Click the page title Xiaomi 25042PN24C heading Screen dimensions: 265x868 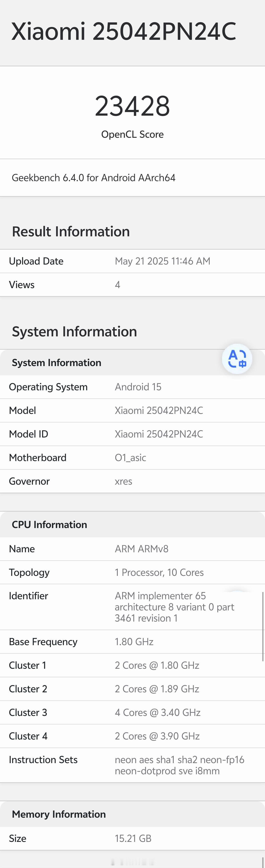click(124, 31)
